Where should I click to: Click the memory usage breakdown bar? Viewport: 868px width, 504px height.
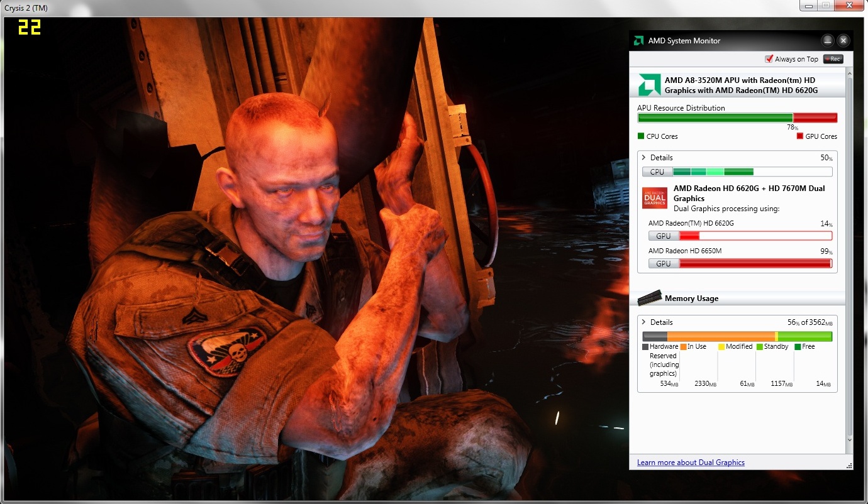[x=737, y=336]
